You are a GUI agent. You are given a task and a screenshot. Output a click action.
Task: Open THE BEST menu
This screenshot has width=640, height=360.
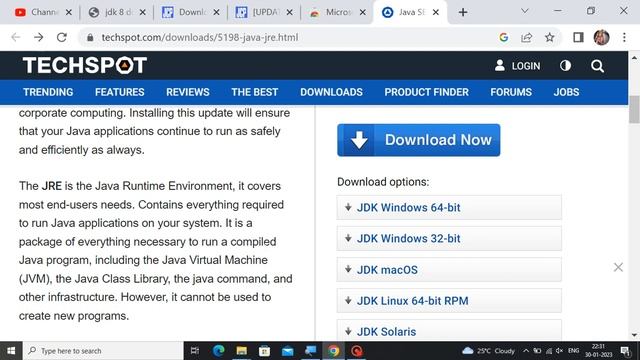point(255,92)
